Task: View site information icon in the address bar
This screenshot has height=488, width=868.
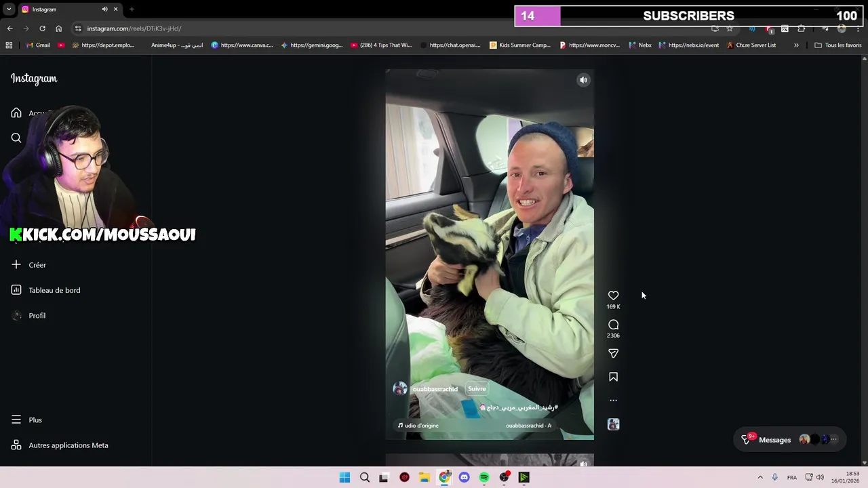Action: pyautogui.click(x=78, y=28)
